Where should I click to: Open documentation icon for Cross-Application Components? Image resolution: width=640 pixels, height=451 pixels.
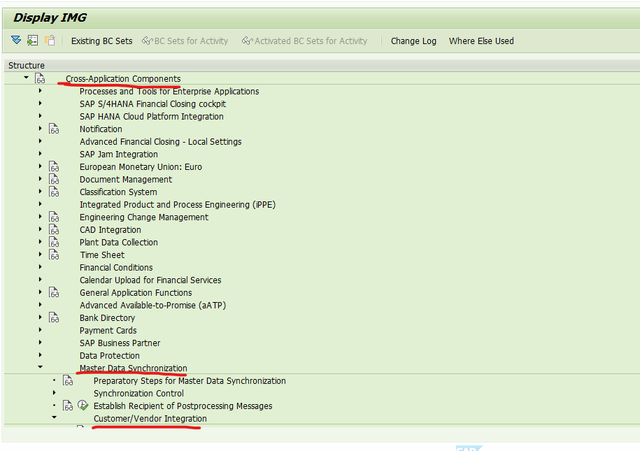point(40,78)
